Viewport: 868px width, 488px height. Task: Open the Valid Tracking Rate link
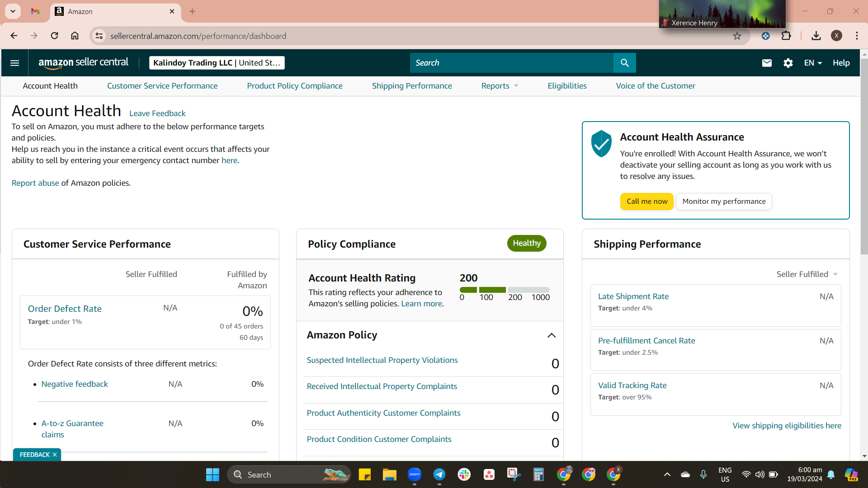pos(632,385)
